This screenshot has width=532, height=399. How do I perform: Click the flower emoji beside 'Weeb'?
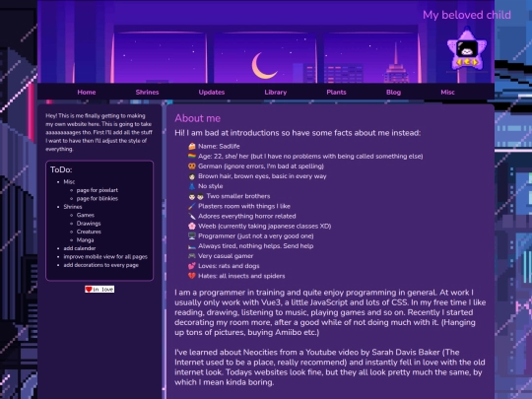192,226
